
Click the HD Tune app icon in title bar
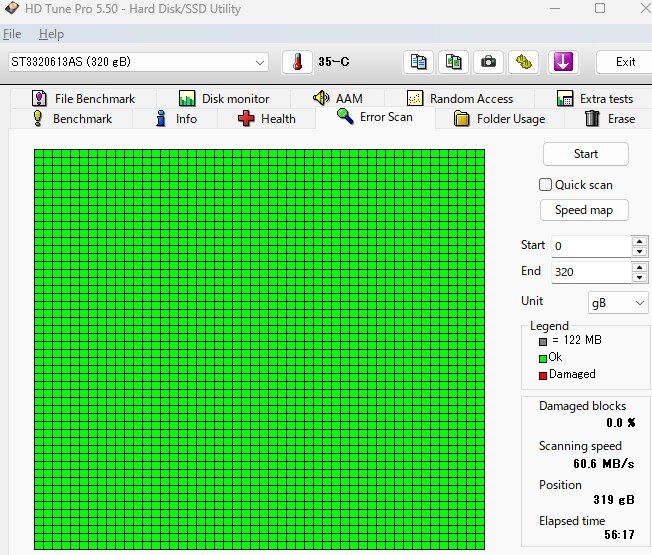(x=12, y=8)
